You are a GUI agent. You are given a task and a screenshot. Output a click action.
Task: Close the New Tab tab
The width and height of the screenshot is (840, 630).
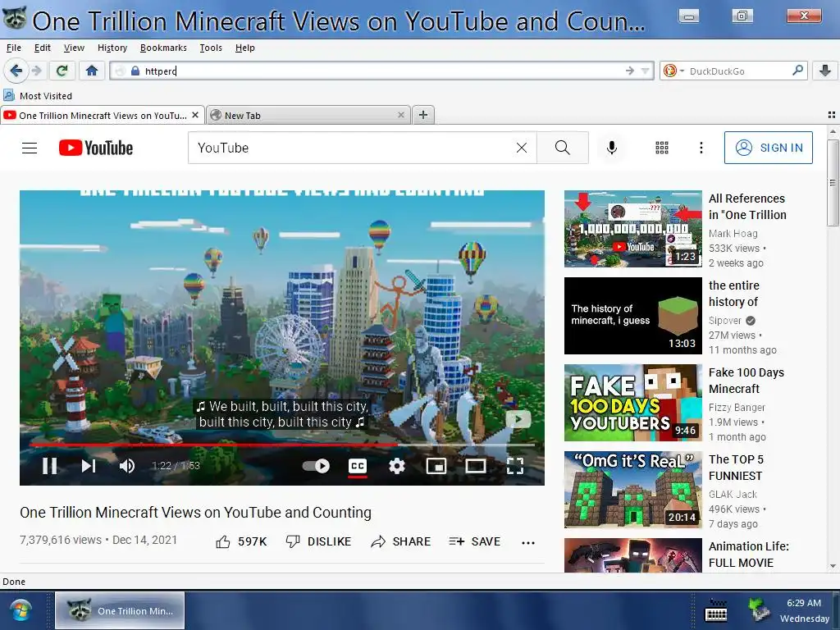coord(400,115)
